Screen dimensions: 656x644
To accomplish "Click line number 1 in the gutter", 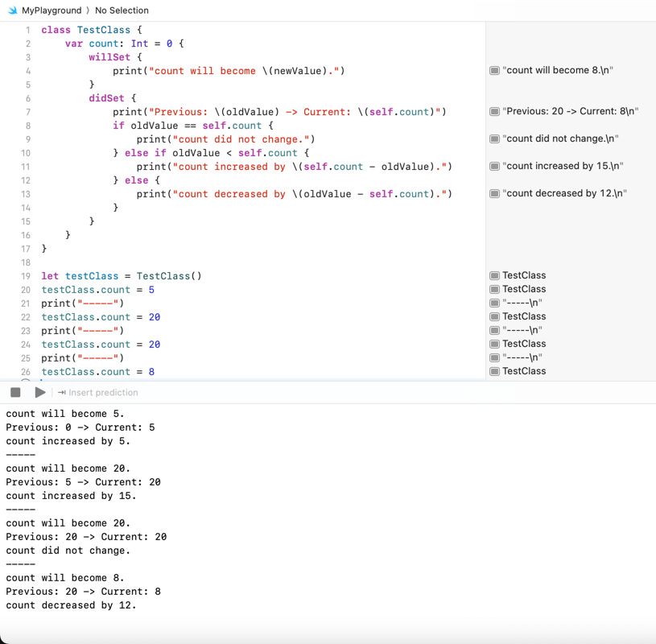I will pos(27,30).
